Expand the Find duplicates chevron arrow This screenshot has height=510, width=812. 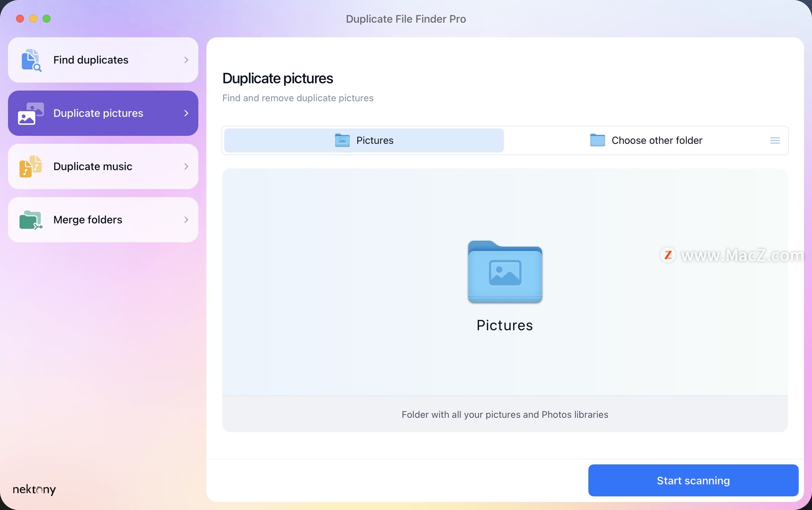[186, 60]
